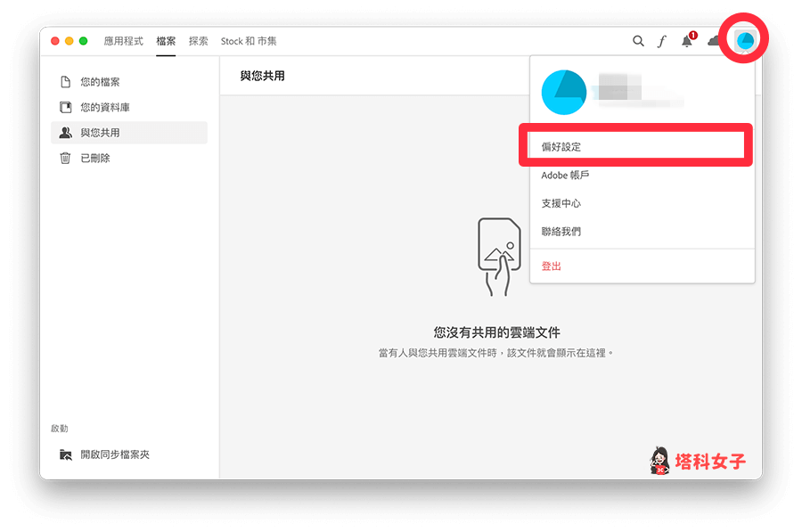Switch to the 應用程式 tab

coord(123,41)
